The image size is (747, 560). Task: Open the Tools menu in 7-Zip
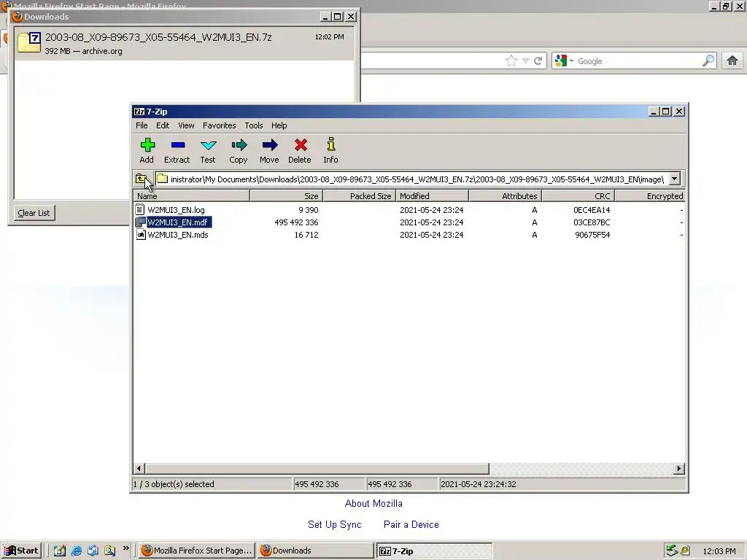pyautogui.click(x=253, y=125)
